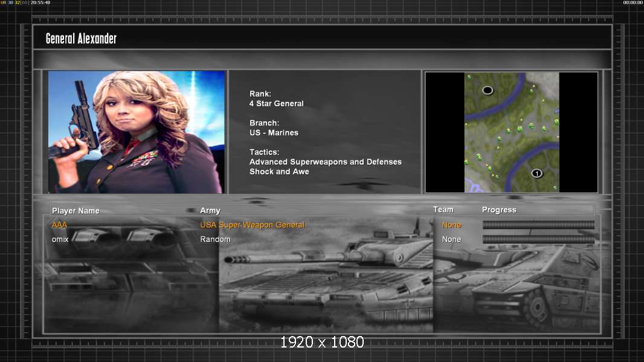Click the Random army entry for omix
This screenshot has width=644, height=362.
tap(215, 240)
